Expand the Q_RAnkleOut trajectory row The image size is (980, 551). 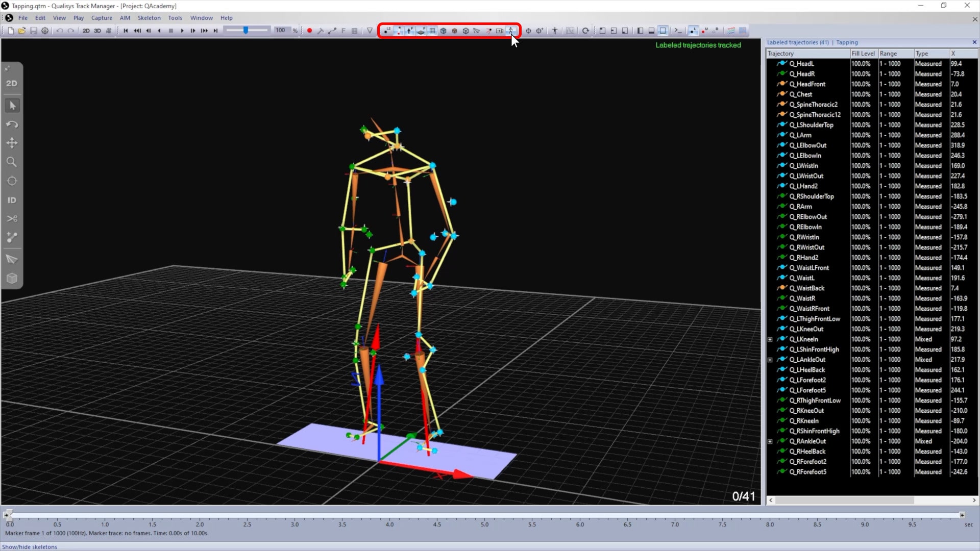tap(770, 441)
